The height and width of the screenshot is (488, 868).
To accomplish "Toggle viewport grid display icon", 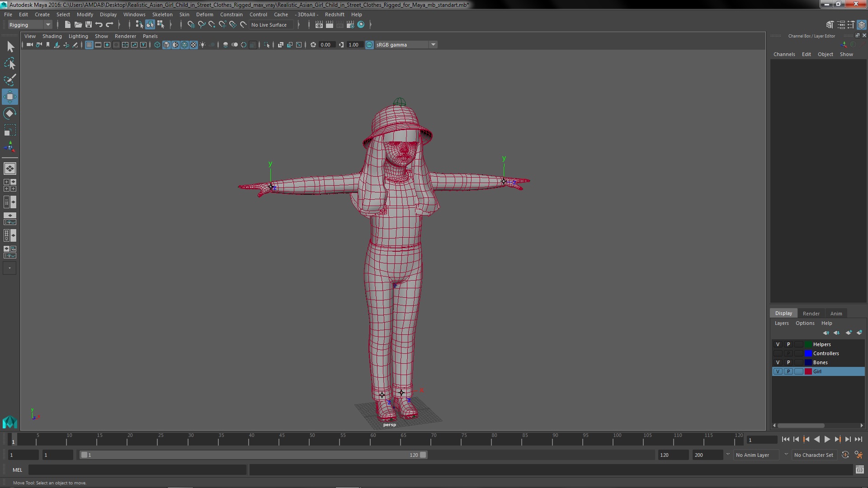I will (x=89, y=45).
